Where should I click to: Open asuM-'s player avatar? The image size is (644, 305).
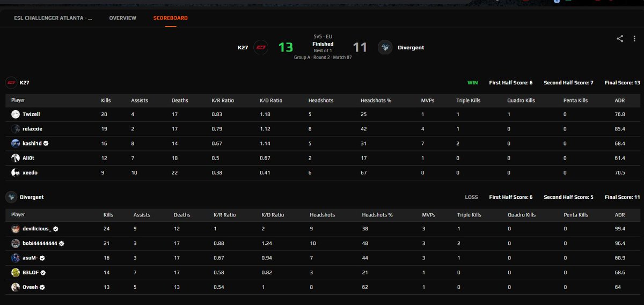pos(16,258)
